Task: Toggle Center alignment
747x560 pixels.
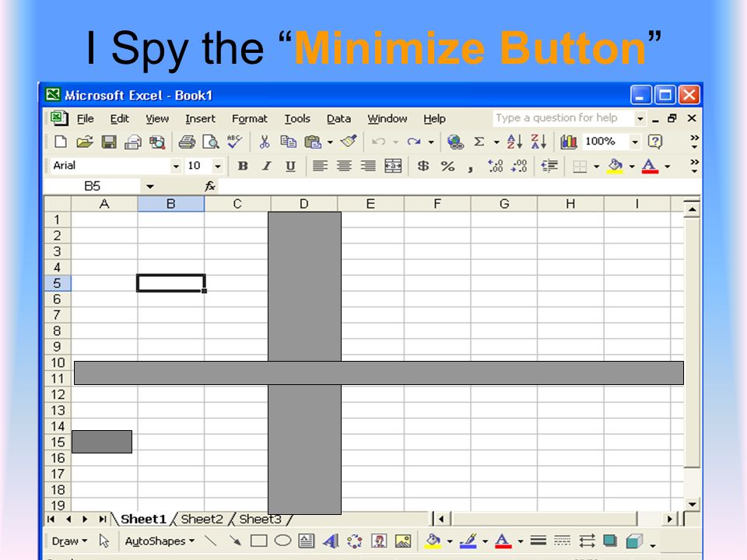Action: pos(344,166)
